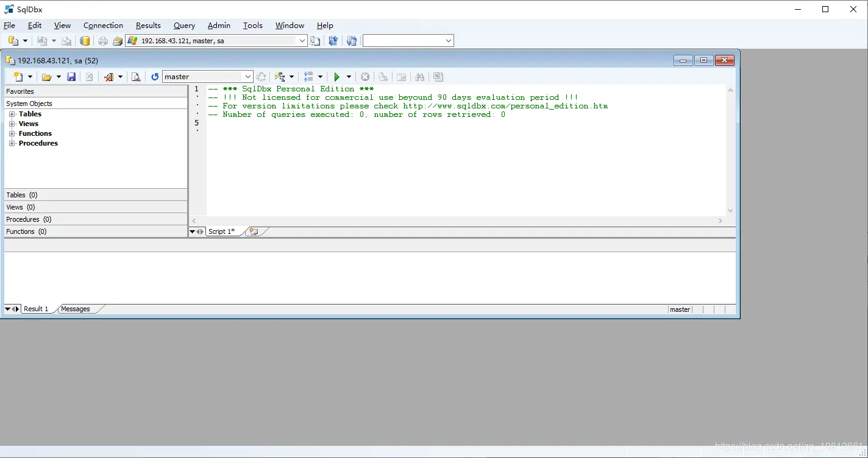Image resolution: width=868 pixels, height=458 pixels.
Task: Switch to the Messages tab
Action: click(76, 309)
